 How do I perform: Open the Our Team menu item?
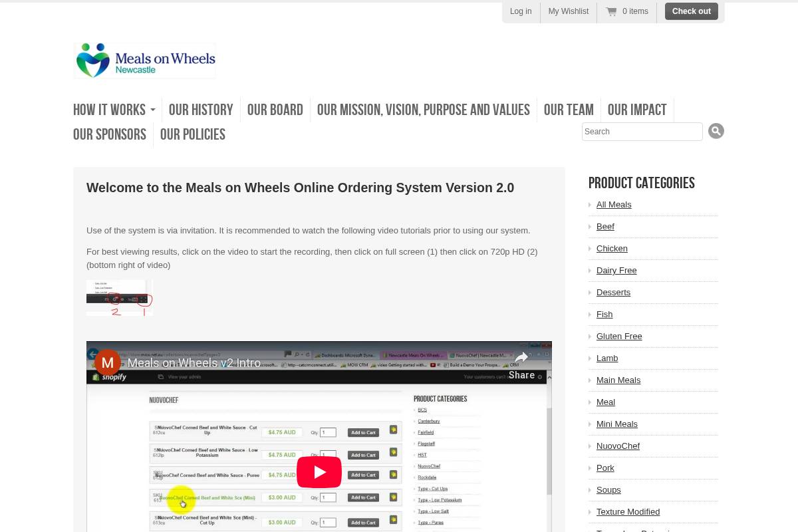tap(569, 110)
